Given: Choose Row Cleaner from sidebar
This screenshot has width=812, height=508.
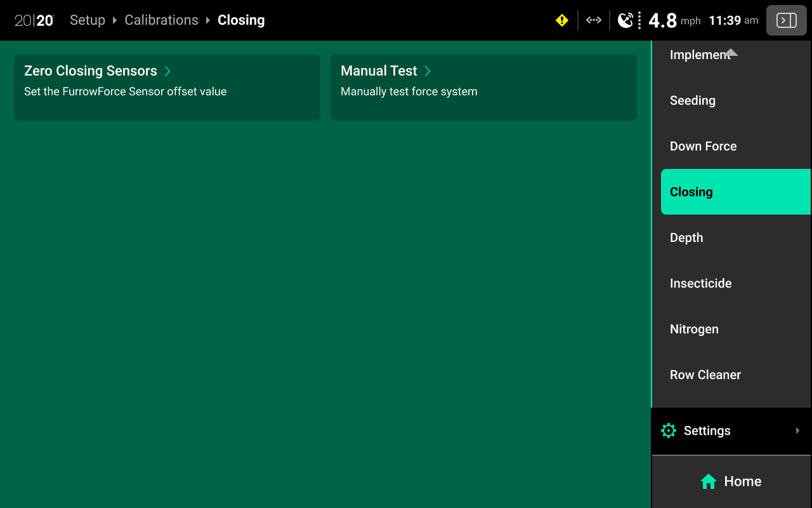Looking at the screenshot, I should click(x=705, y=375).
